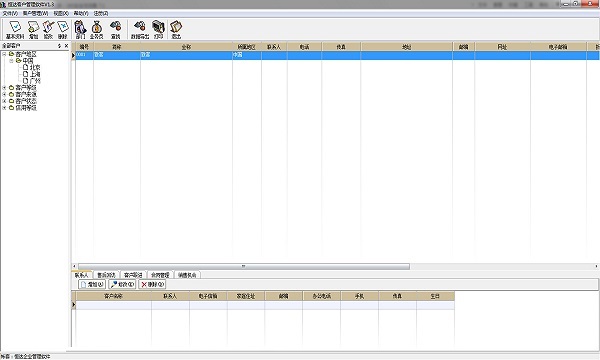Click the 查找 search toolbar icon
600x360 pixels.
(116, 30)
